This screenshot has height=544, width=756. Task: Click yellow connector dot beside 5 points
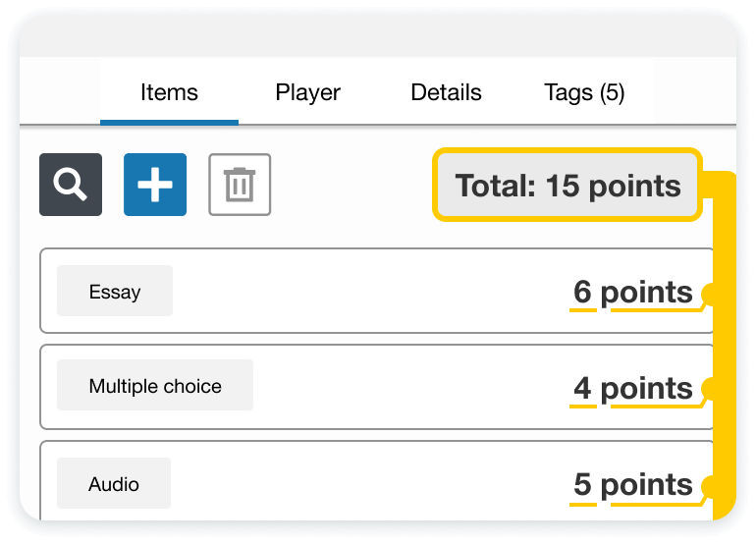tap(712, 485)
